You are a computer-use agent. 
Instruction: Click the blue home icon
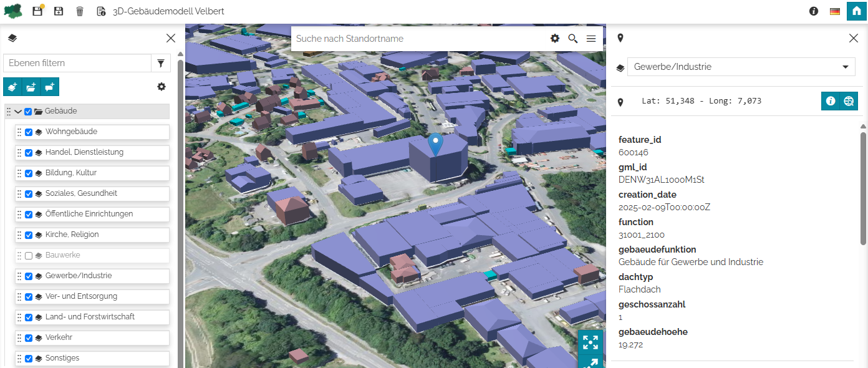point(857,11)
